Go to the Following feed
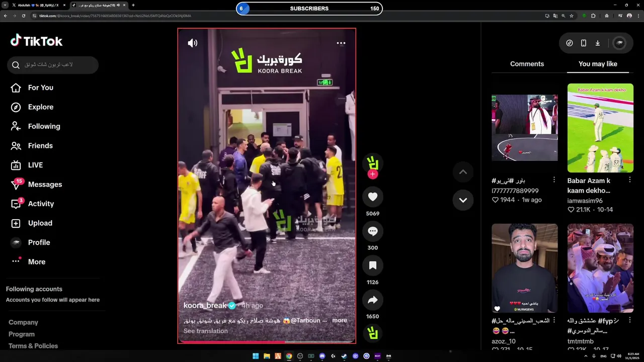The image size is (644, 362). tap(35, 126)
